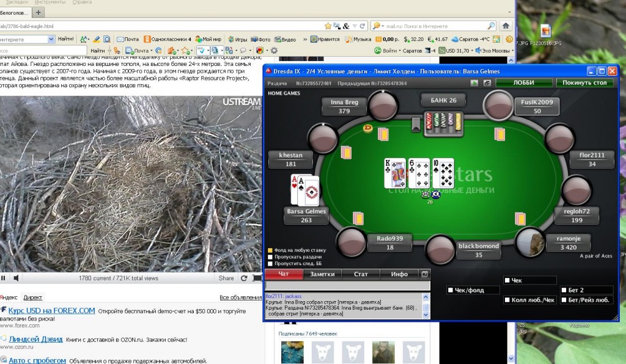
Task: Open a new browser tab with plus
Action: [x=39, y=12]
